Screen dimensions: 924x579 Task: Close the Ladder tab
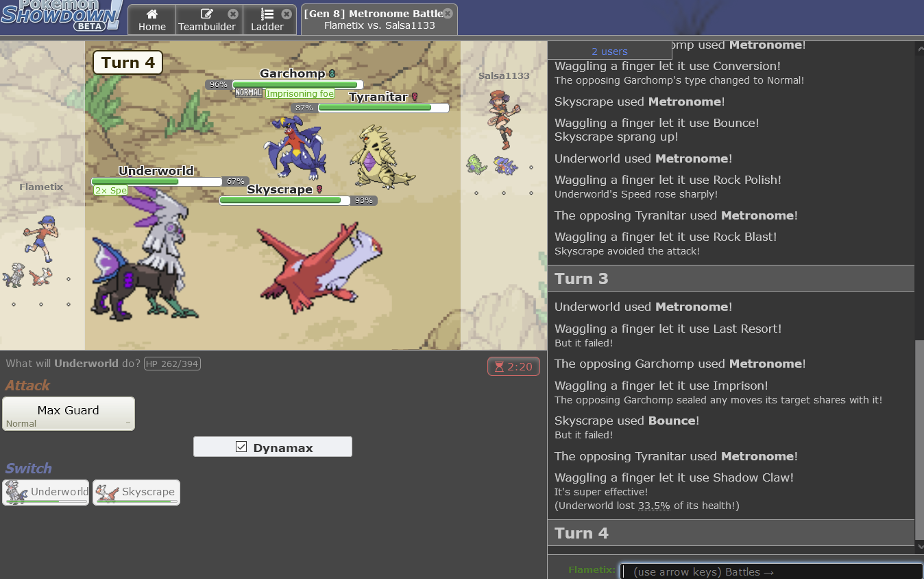tap(287, 14)
